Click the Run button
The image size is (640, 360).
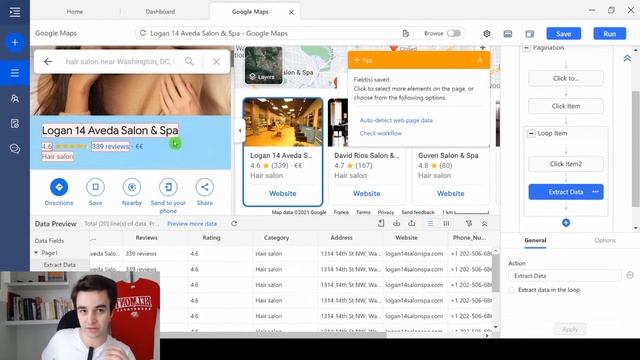pyautogui.click(x=609, y=34)
